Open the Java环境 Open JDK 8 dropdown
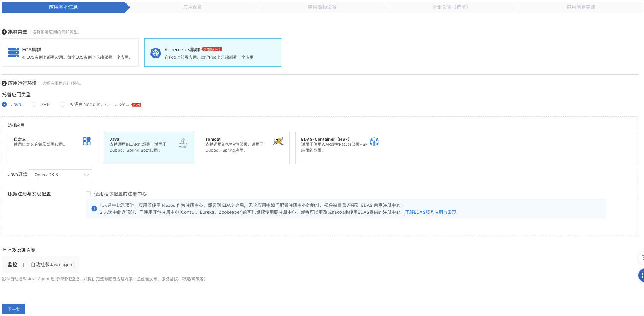 tap(60, 175)
